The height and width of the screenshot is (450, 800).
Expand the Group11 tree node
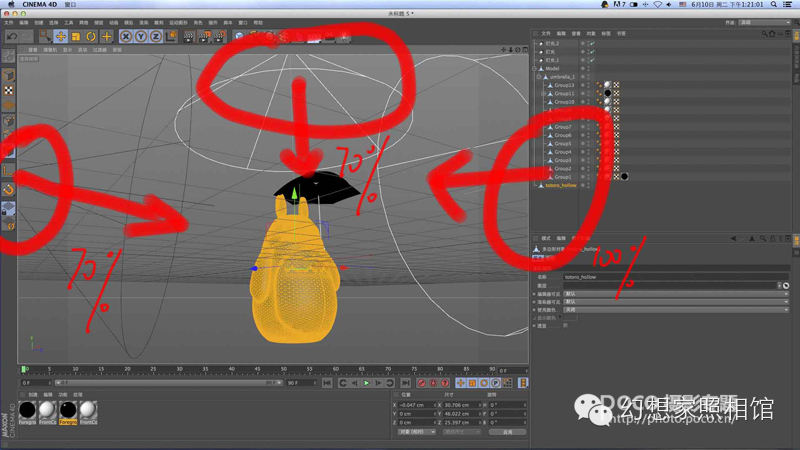click(544, 94)
